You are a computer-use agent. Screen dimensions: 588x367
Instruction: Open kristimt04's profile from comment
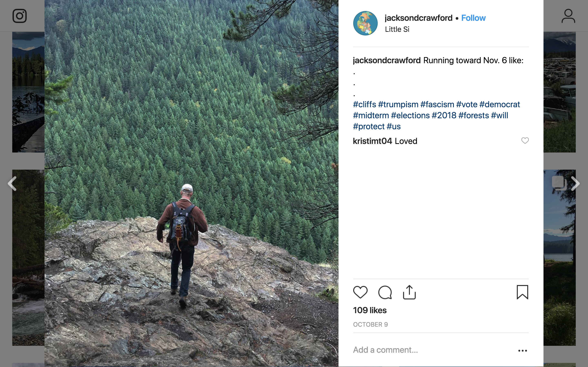point(372,141)
